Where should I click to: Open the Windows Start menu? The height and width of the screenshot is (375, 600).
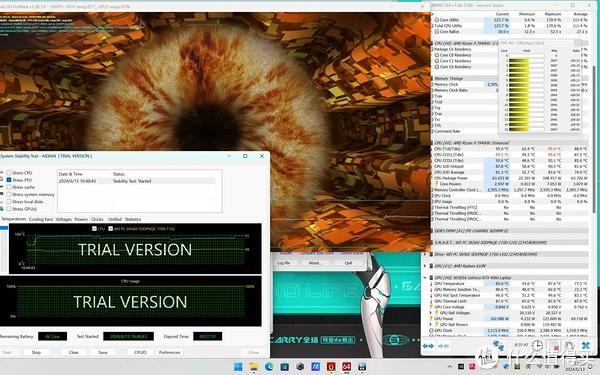[x=238, y=367]
